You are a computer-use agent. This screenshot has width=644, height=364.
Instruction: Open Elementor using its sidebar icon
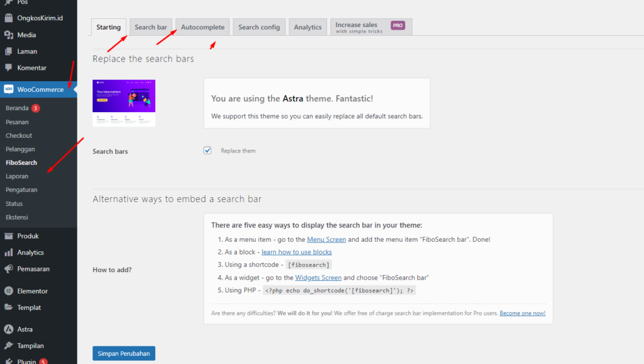9,292
